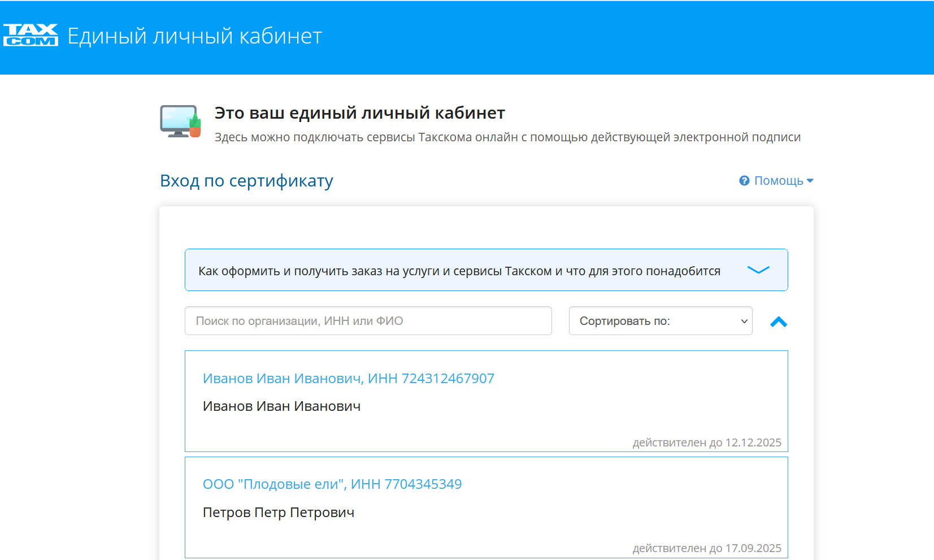Click the computer monitor illustration icon
Image resolution: width=934 pixels, height=560 pixels.
(180, 121)
